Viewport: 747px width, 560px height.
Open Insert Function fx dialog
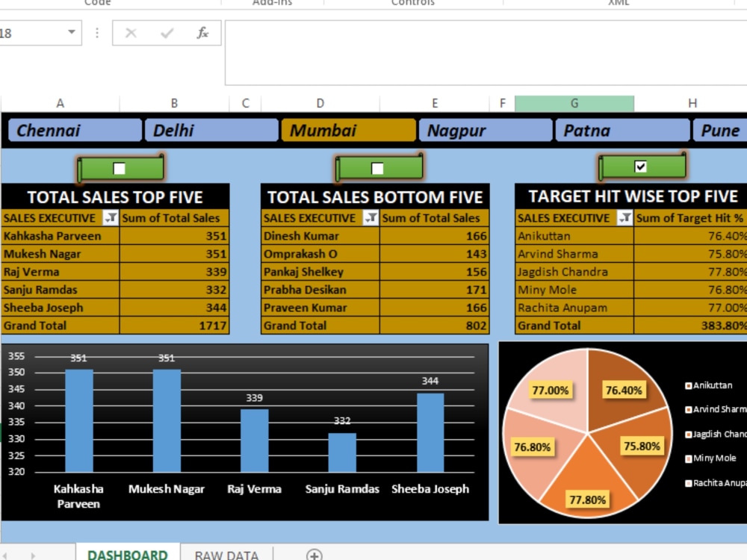tap(202, 33)
